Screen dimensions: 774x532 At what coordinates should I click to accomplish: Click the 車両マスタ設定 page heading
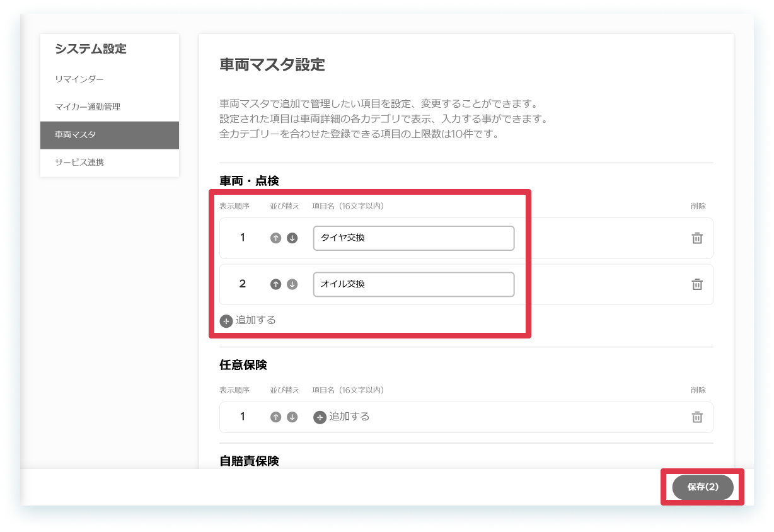pyautogui.click(x=272, y=64)
